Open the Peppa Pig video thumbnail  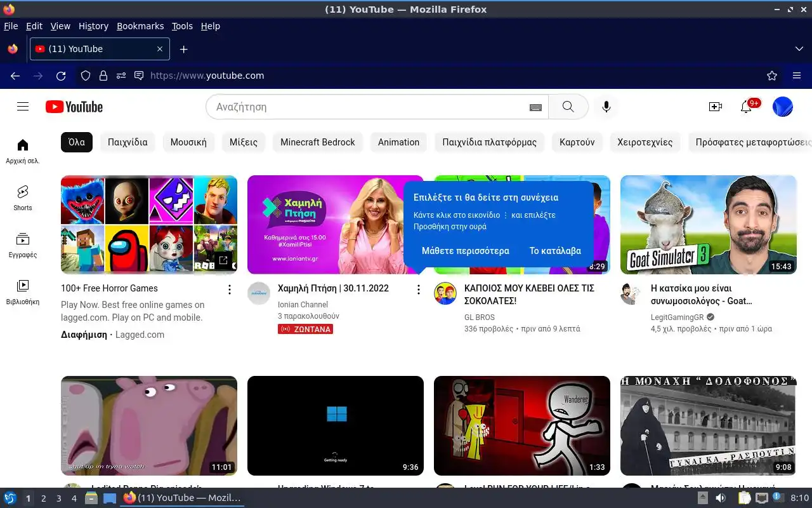[149, 425]
